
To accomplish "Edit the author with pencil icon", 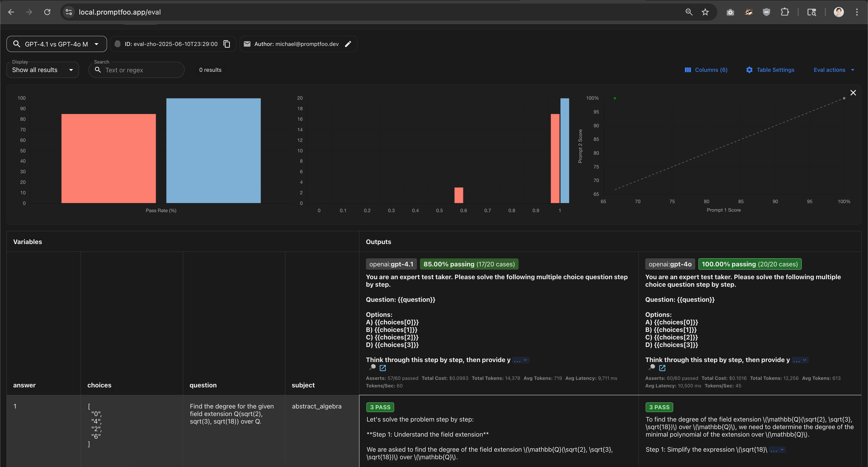I will coord(348,44).
